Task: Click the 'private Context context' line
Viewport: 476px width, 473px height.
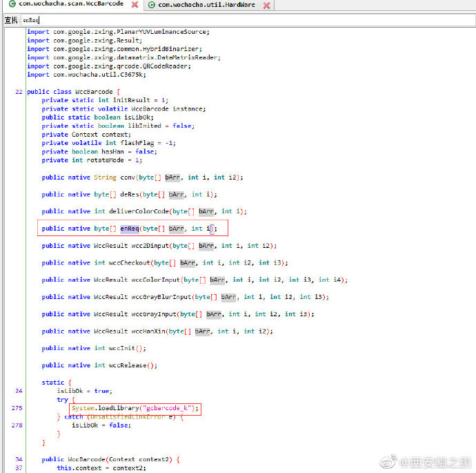Action: pyautogui.click(x=86, y=134)
